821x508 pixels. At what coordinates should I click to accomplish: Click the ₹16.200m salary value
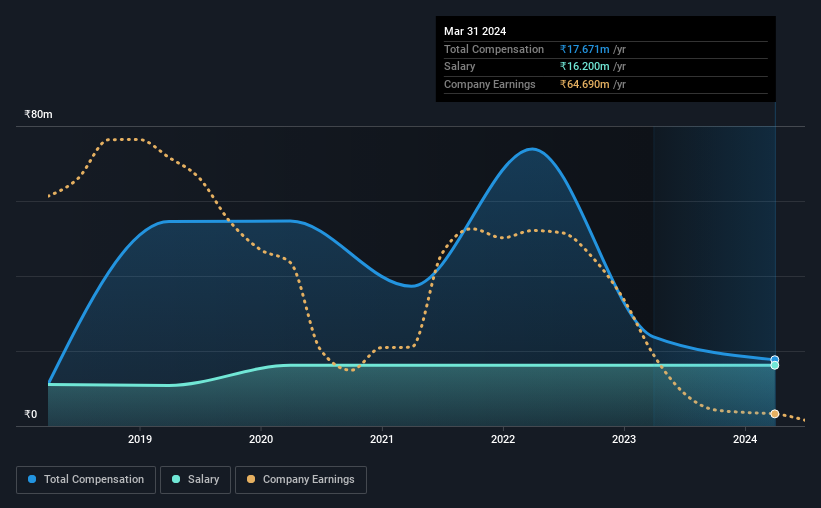(584, 67)
